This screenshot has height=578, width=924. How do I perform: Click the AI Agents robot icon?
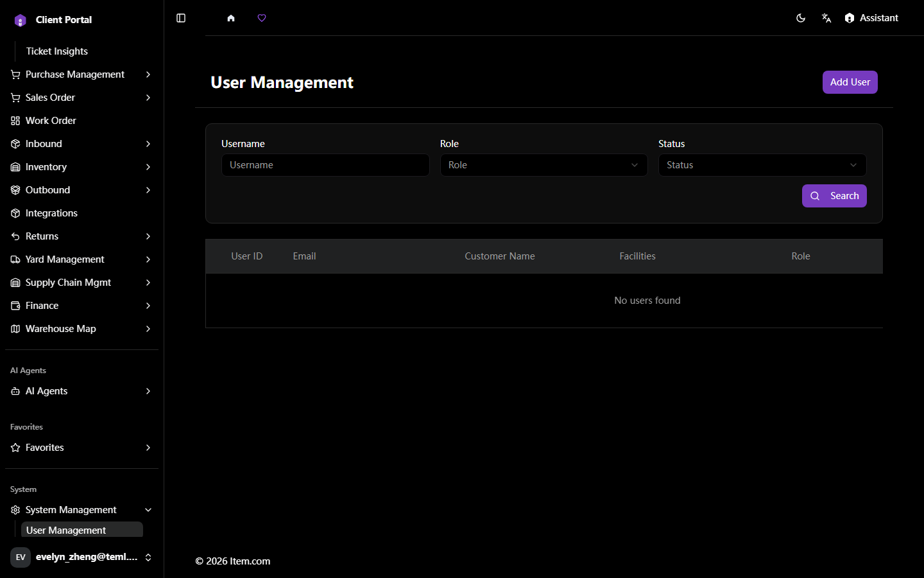[x=15, y=391]
